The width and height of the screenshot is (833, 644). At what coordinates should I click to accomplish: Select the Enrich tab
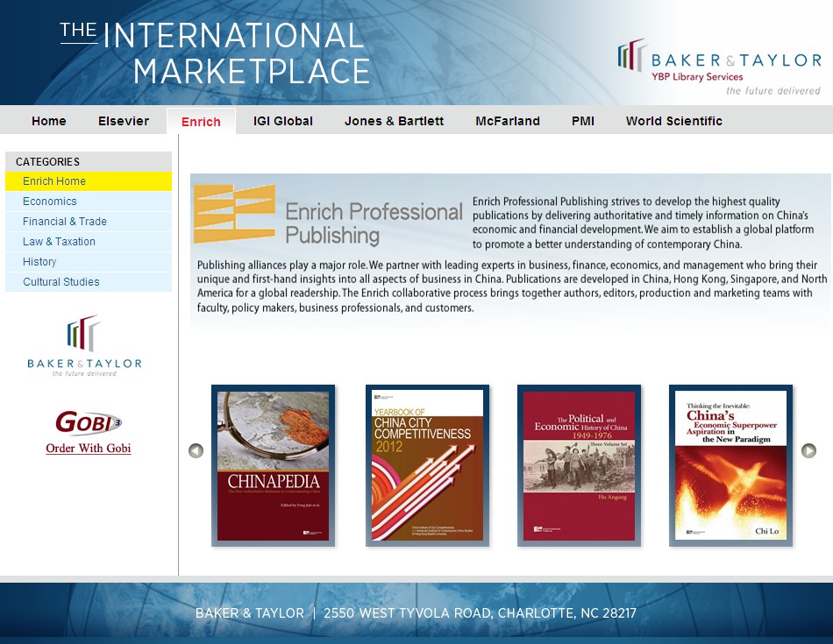(201, 122)
